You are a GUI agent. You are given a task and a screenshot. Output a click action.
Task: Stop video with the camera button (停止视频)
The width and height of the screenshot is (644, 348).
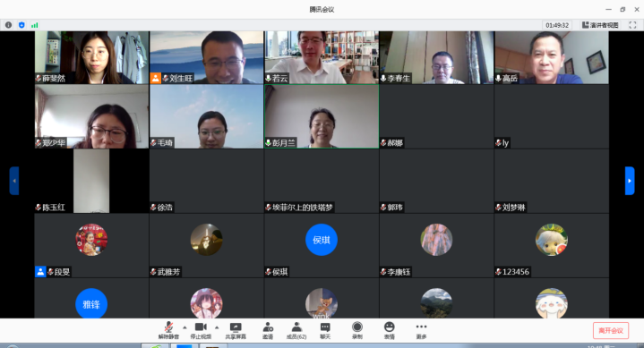click(x=201, y=330)
